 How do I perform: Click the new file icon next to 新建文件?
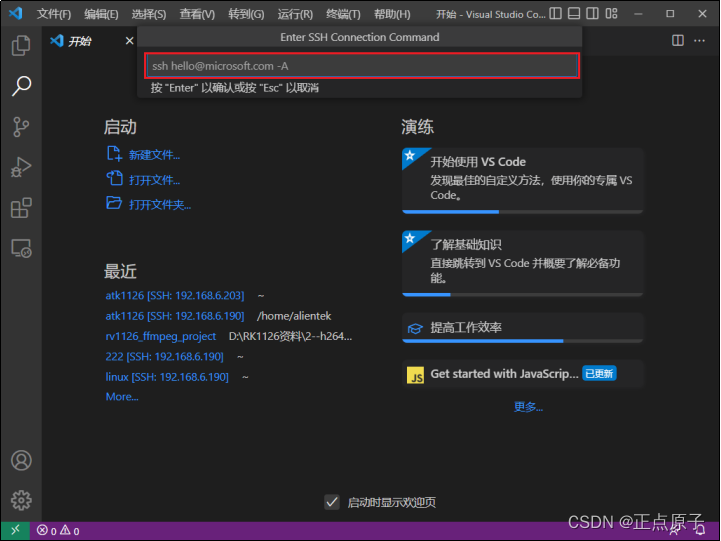[x=114, y=154]
